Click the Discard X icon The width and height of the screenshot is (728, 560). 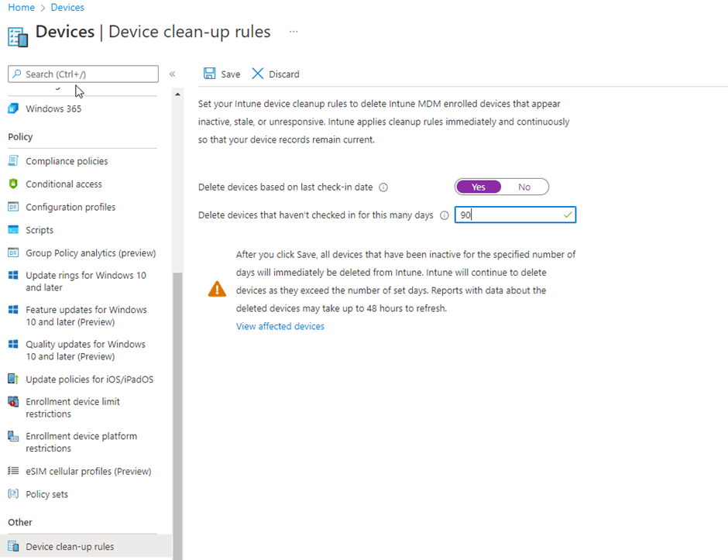pos(258,74)
